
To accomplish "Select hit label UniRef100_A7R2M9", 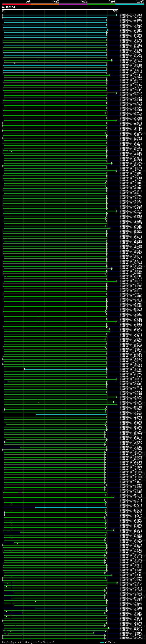I will point(131,447).
